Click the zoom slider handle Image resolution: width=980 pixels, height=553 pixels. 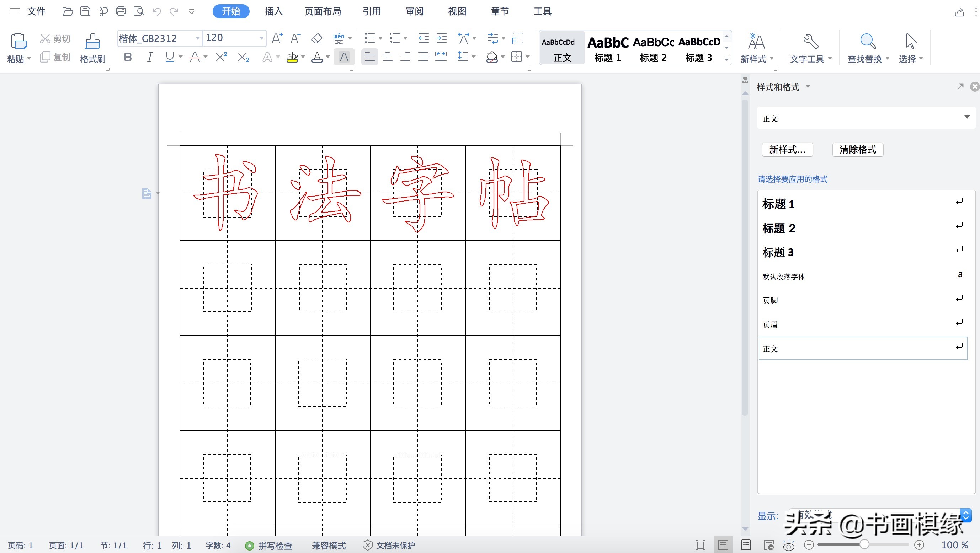(864, 544)
